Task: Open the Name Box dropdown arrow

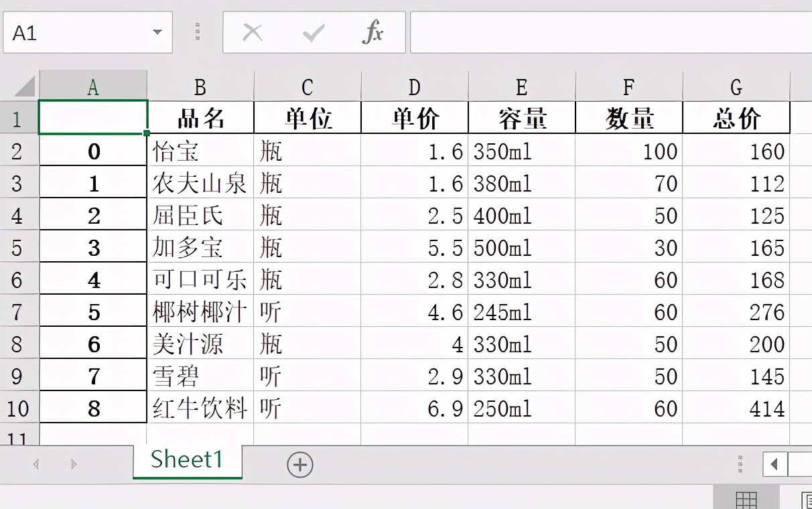Action: pyautogui.click(x=157, y=32)
